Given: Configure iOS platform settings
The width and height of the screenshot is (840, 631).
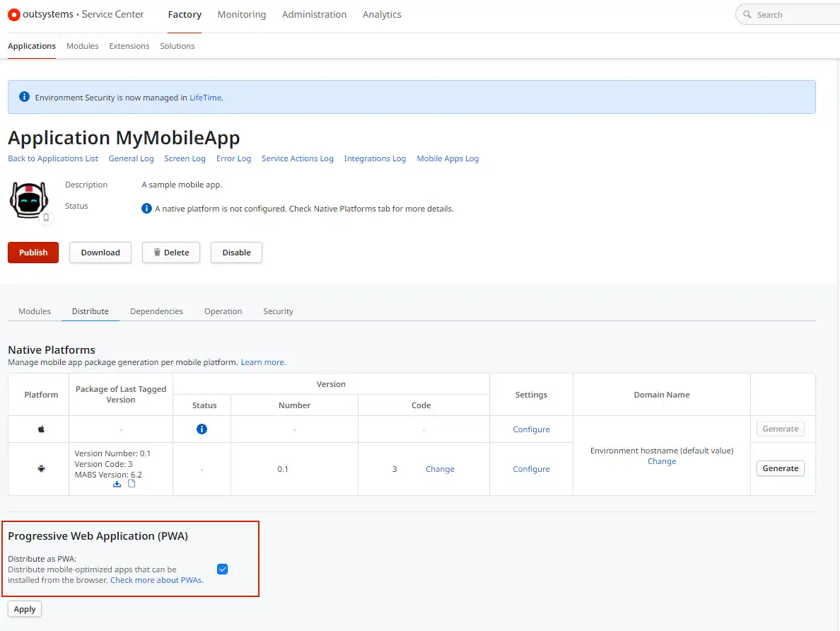Looking at the screenshot, I should [531, 429].
